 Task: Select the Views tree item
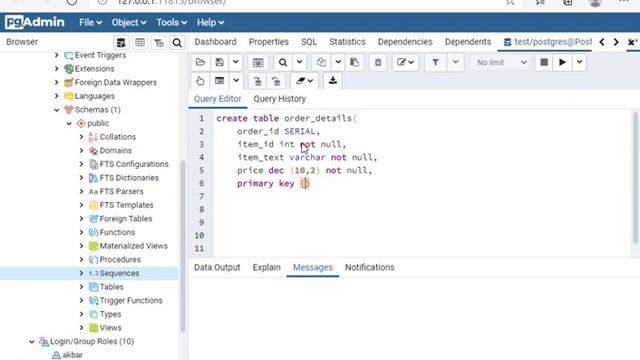110,328
